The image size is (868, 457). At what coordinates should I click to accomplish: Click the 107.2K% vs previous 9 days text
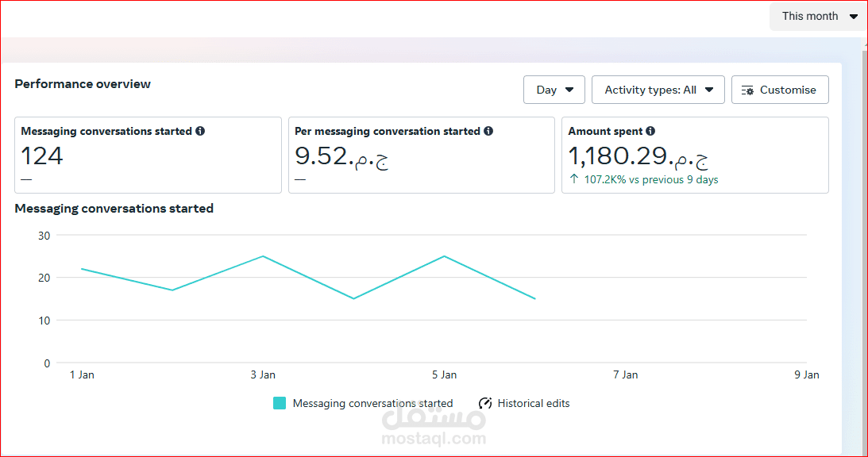(651, 179)
